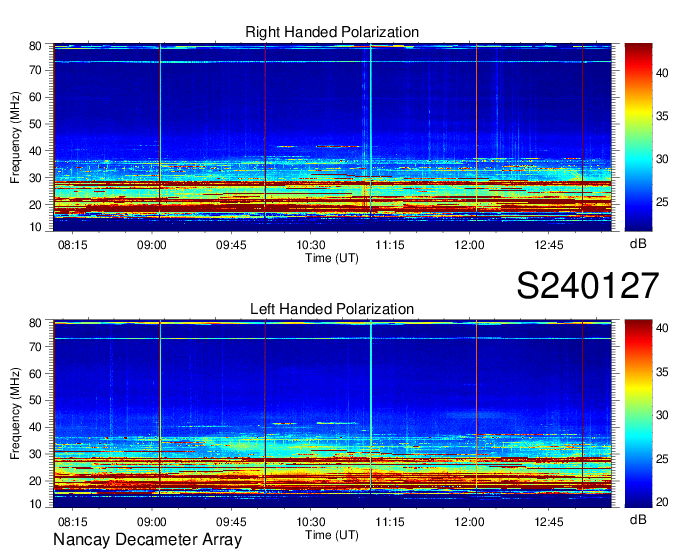Click the 25 label on Right Handed colorbar

click(x=662, y=202)
